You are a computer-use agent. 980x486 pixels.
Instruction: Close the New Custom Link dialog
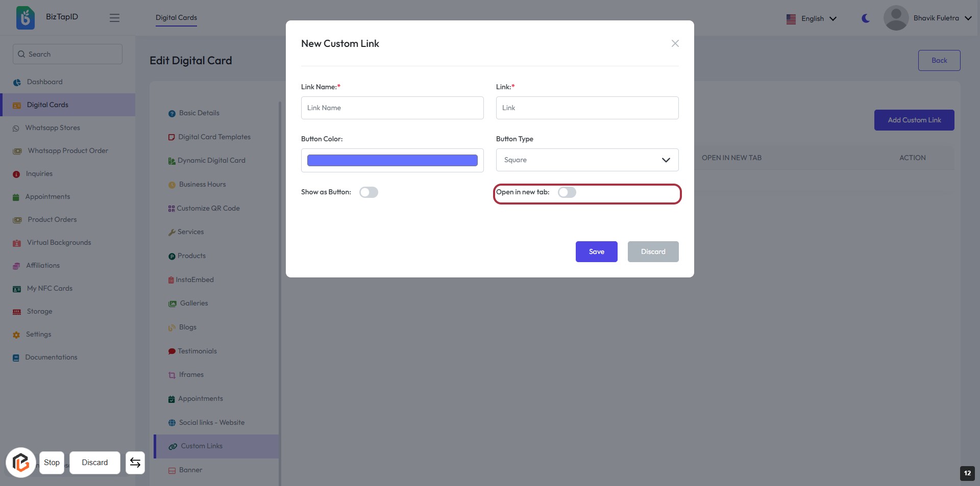(x=675, y=43)
